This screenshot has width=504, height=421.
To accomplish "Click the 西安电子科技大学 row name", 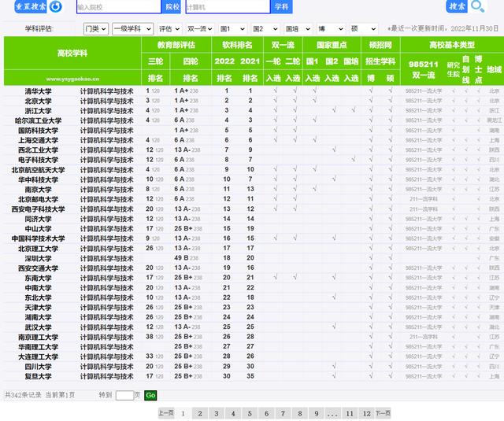I will click(x=39, y=209).
